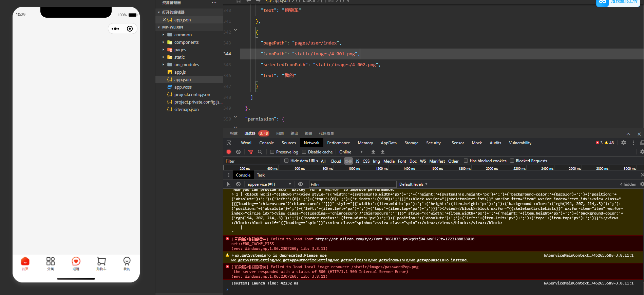Open WAServiceMainContext link beside getSystemInfo warning
Viewport: 644px width, 295px height.
(x=588, y=255)
